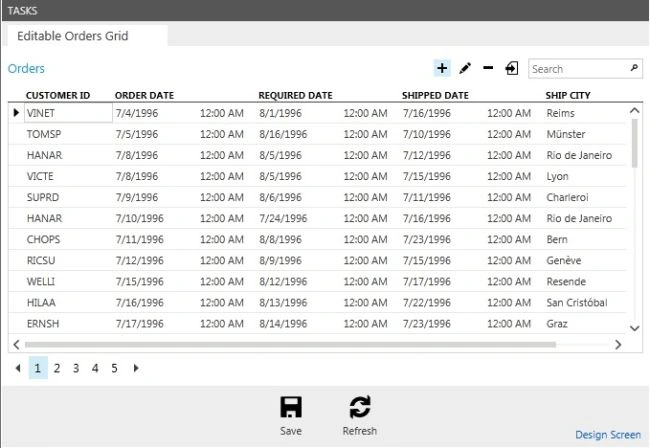The image size is (650, 448).
Task: Delete the selected order with the minus icon
Action: 488,68
